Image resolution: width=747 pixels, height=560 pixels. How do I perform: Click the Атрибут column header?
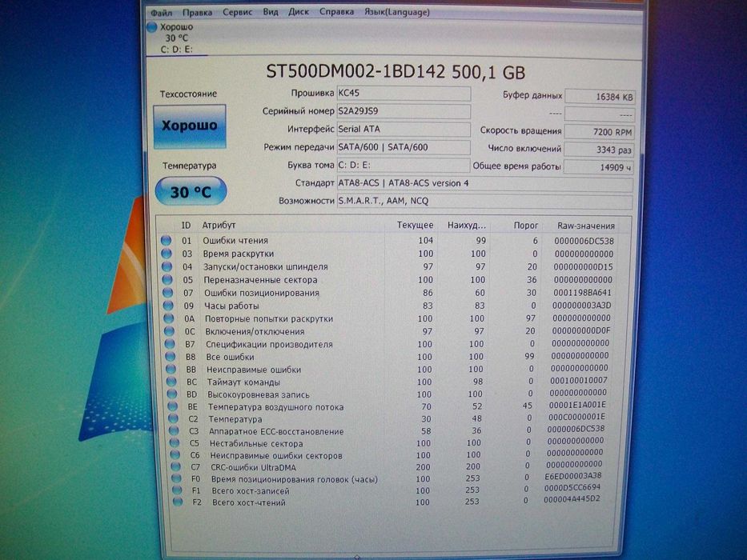tap(219, 225)
